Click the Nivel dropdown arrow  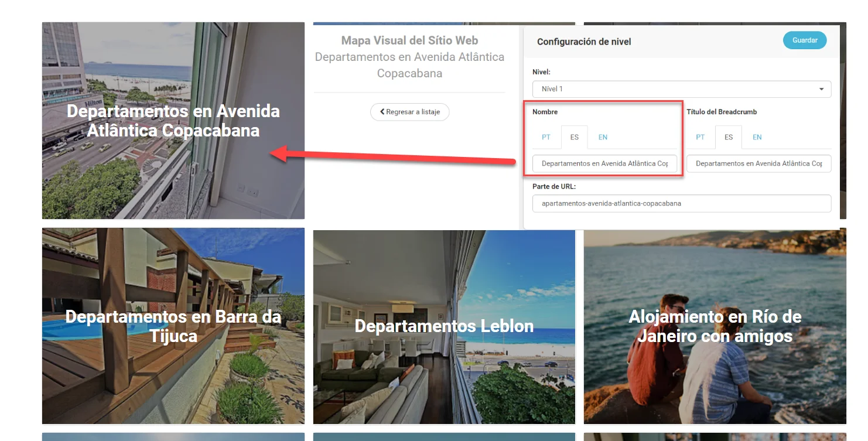tap(821, 90)
